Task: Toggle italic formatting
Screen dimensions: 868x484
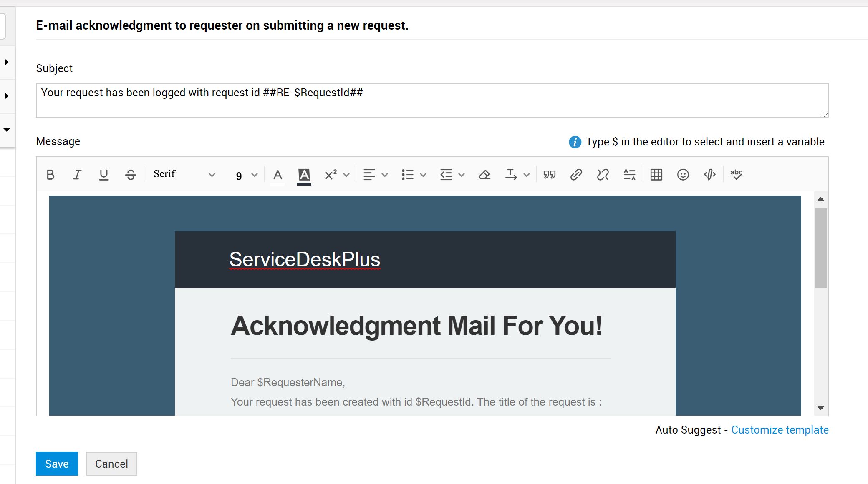Action: click(77, 175)
